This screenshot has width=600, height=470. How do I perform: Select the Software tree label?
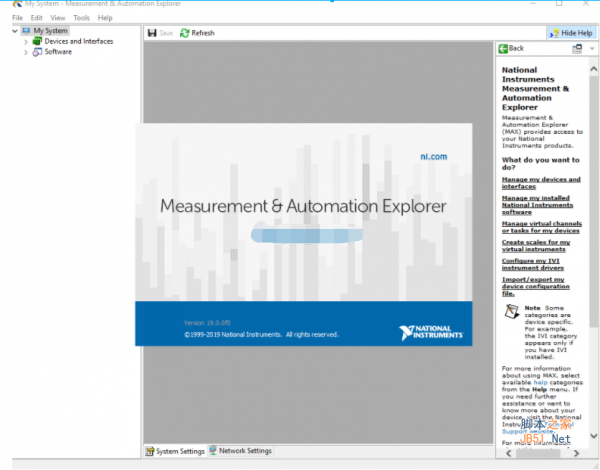coord(58,52)
